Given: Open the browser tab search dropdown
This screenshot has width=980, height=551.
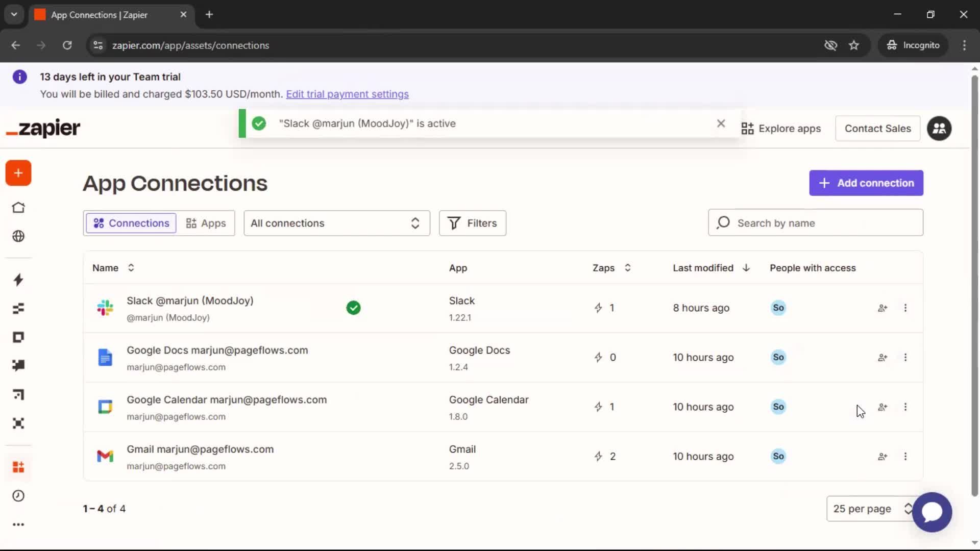Looking at the screenshot, I should (14, 14).
